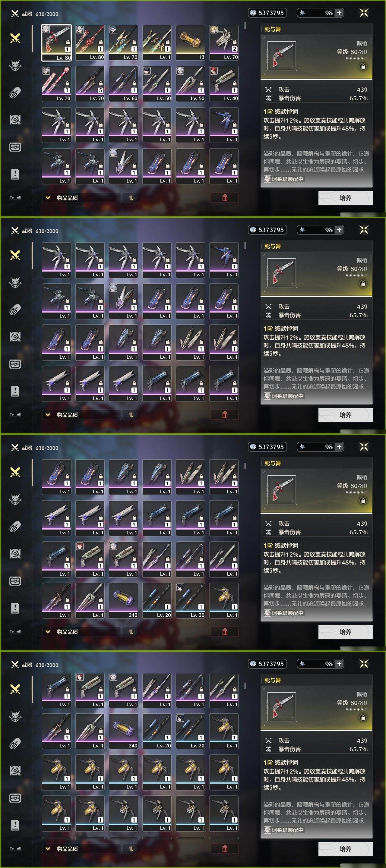Click the red trash discard button in the topmost panel
This screenshot has height=868, width=386.
[x=225, y=198]
